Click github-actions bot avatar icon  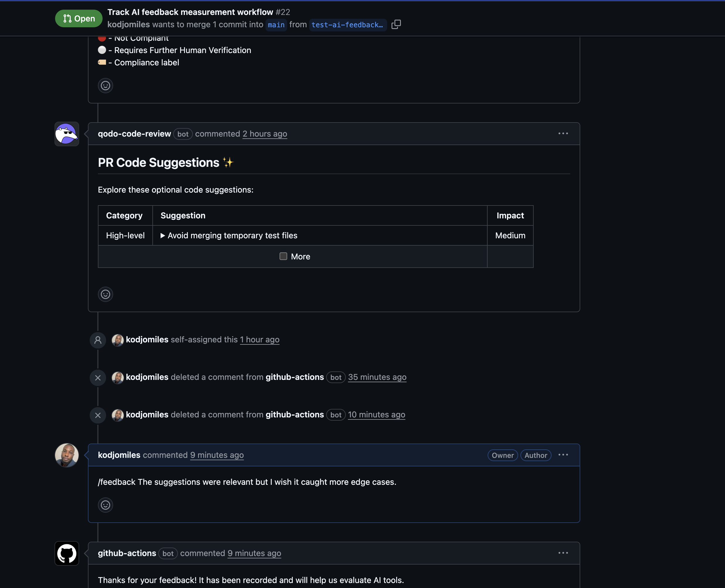tap(67, 553)
